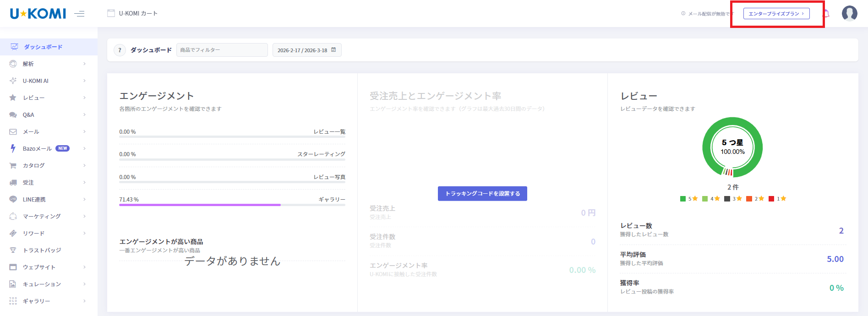Toggle the sidebar collapse hamburger icon
The width and height of the screenshot is (868, 316).
click(79, 14)
